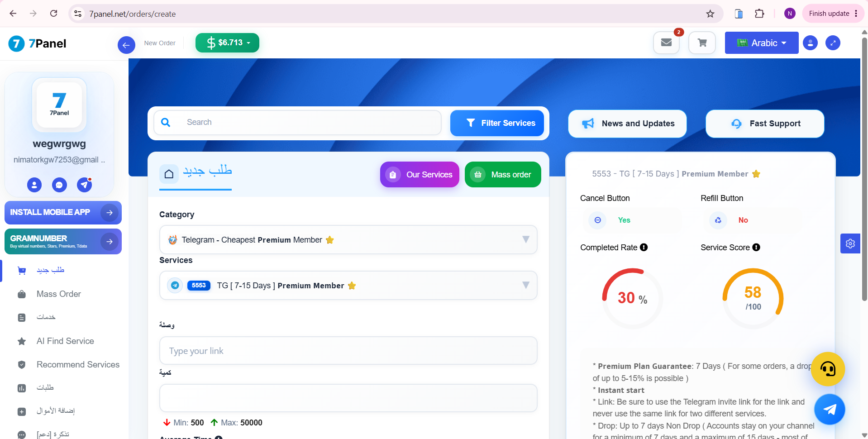Toggle fullscreen expand icon in header
This screenshot has height=439, width=868.
[833, 43]
